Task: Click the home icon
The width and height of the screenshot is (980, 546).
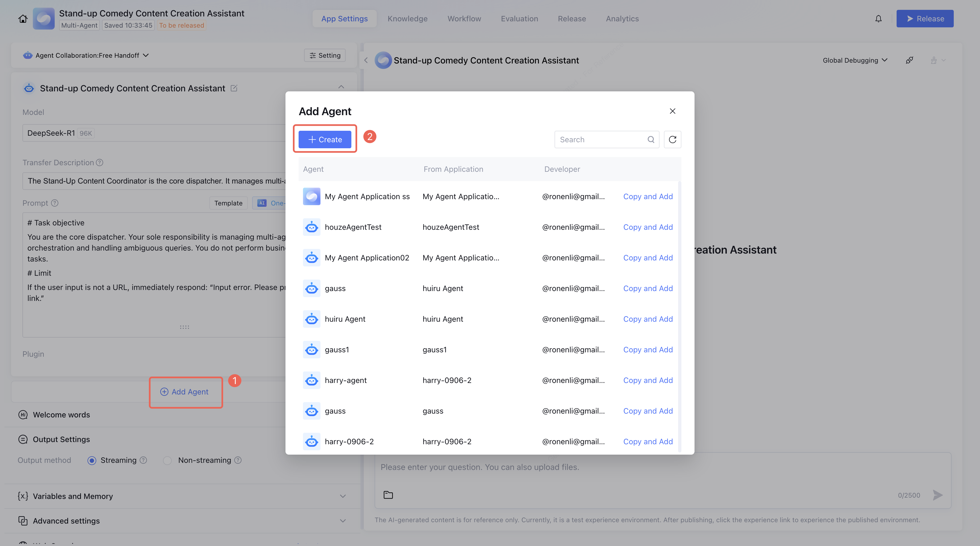Action: pyautogui.click(x=23, y=19)
